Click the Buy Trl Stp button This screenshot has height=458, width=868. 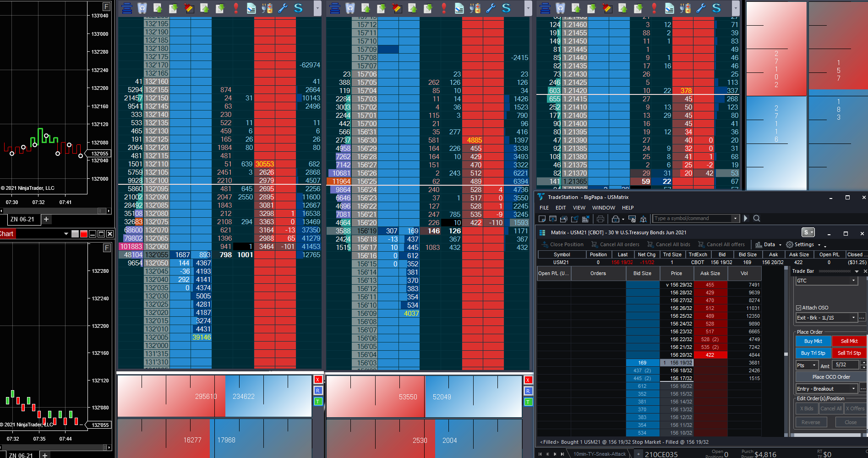pos(813,353)
